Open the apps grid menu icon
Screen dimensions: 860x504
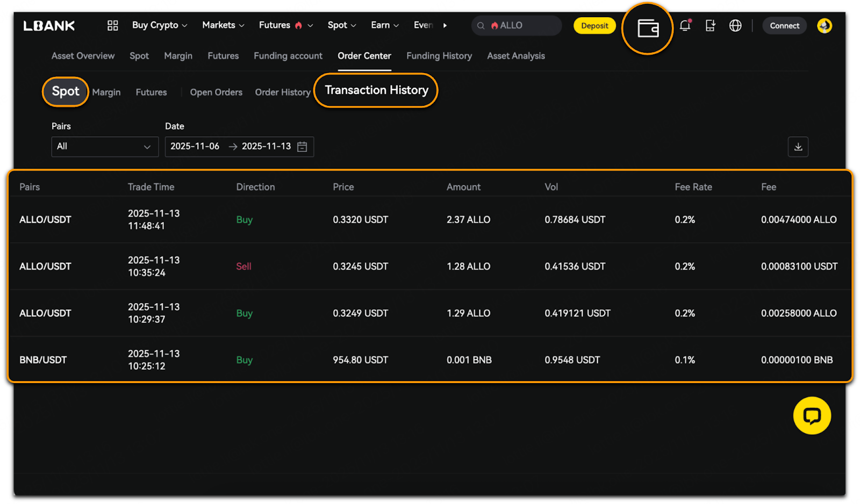tap(112, 25)
